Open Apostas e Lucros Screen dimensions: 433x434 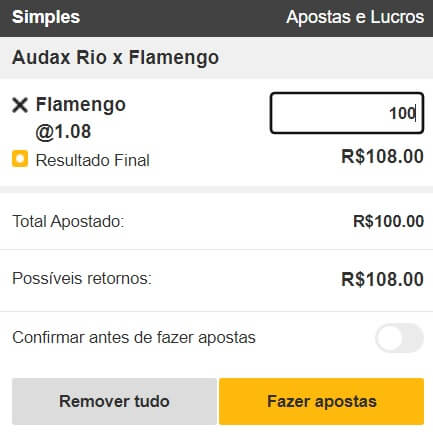[x=355, y=17]
